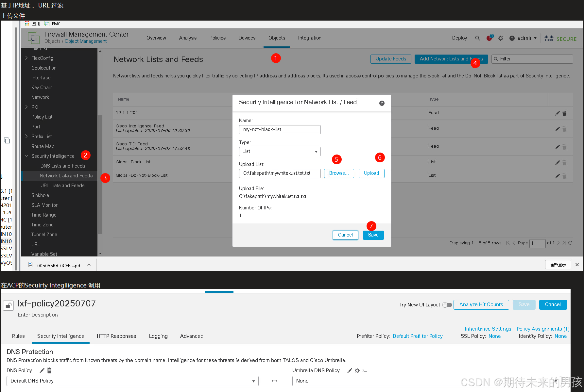Collapse the Security Intelligence tree node
The width and height of the screenshot is (584, 392).
[26, 156]
